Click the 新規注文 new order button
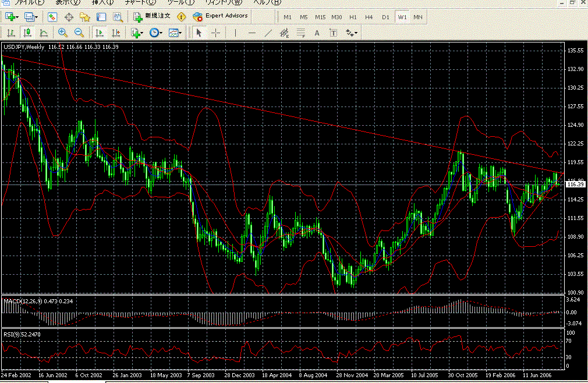588x383 pixels. pos(153,16)
